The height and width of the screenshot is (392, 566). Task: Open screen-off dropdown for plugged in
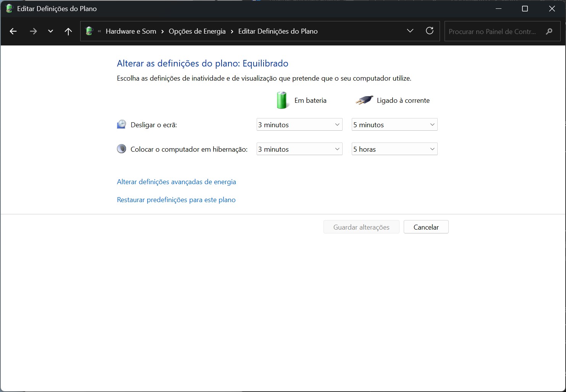[394, 125]
